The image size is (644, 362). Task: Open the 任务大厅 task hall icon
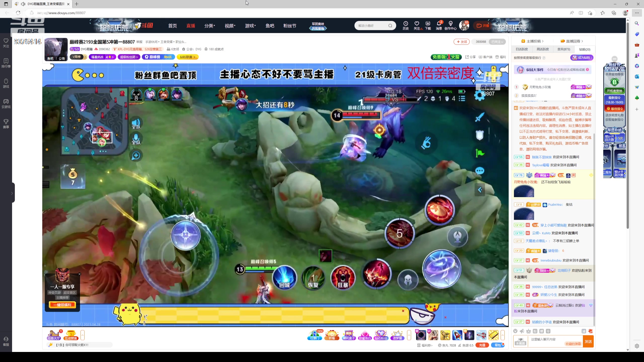[x=54, y=335]
